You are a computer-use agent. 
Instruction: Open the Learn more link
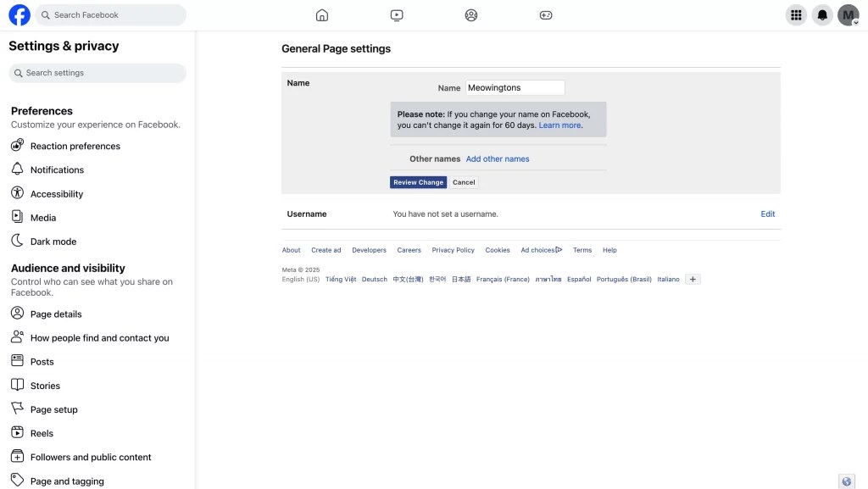[559, 125]
